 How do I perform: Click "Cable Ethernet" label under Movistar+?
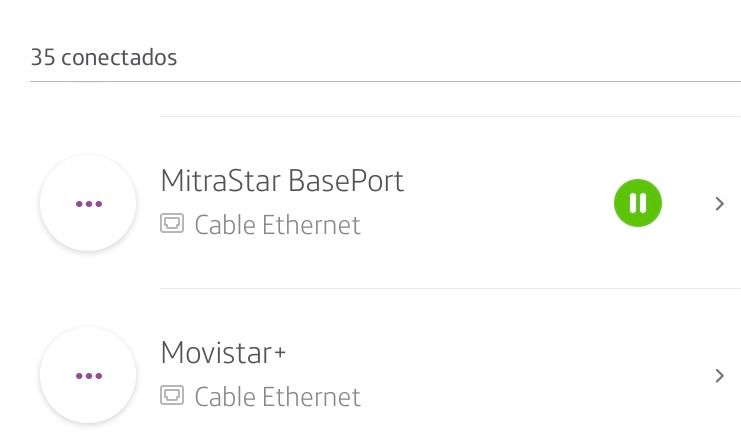point(277,397)
